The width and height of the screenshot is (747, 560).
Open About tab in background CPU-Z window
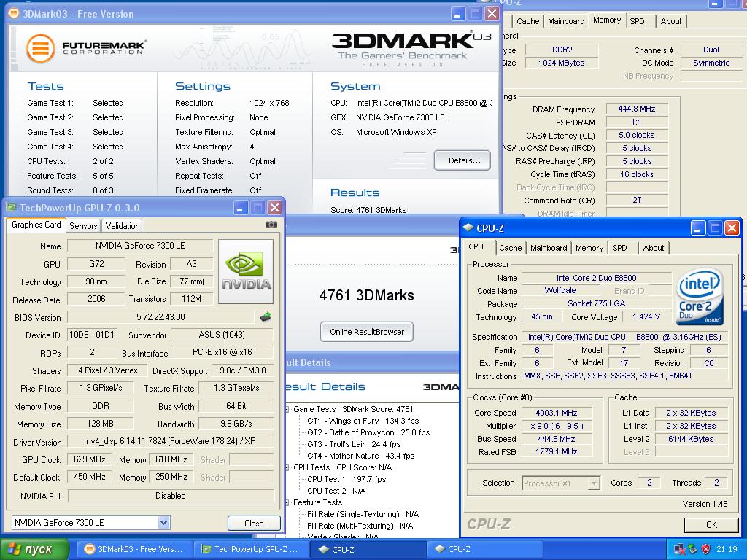(x=671, y=21)
